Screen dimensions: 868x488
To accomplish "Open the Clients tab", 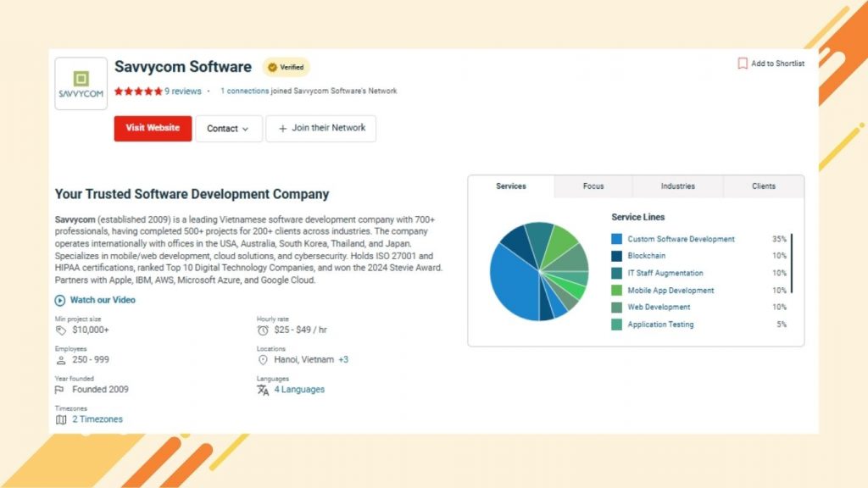I will tap(763, 186).
